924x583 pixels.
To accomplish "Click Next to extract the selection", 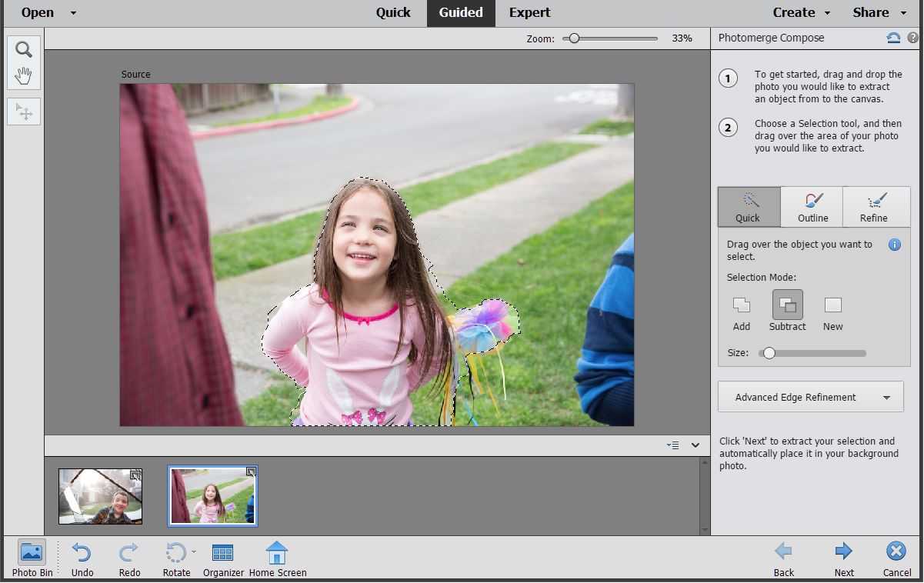I will pos(844,558).
